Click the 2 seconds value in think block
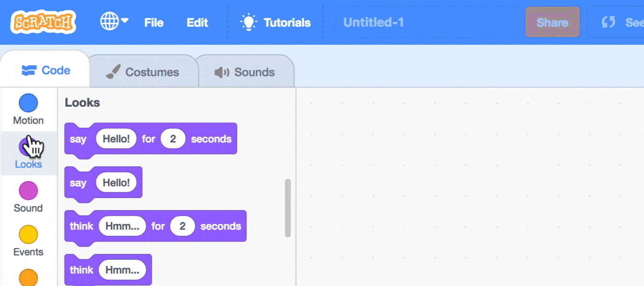The image size is (644, 286). pos(182,226)
